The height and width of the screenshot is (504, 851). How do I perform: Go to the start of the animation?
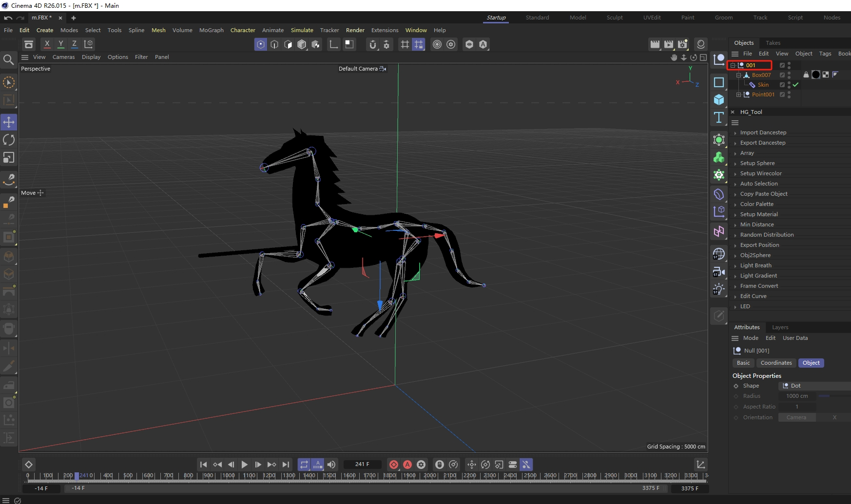pos(204,465)
